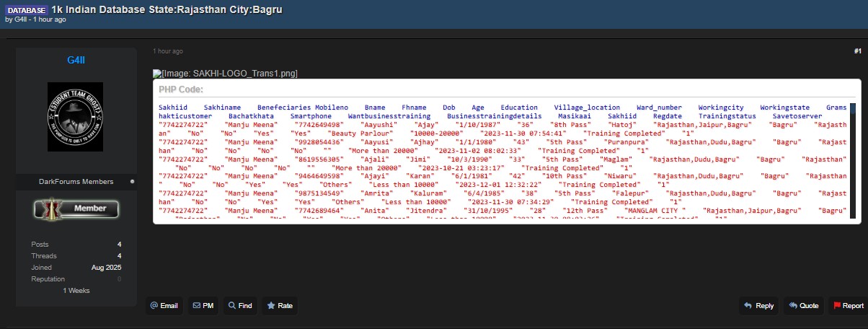Click the author's avatar image
868x329 pixels.
point(76,117)
